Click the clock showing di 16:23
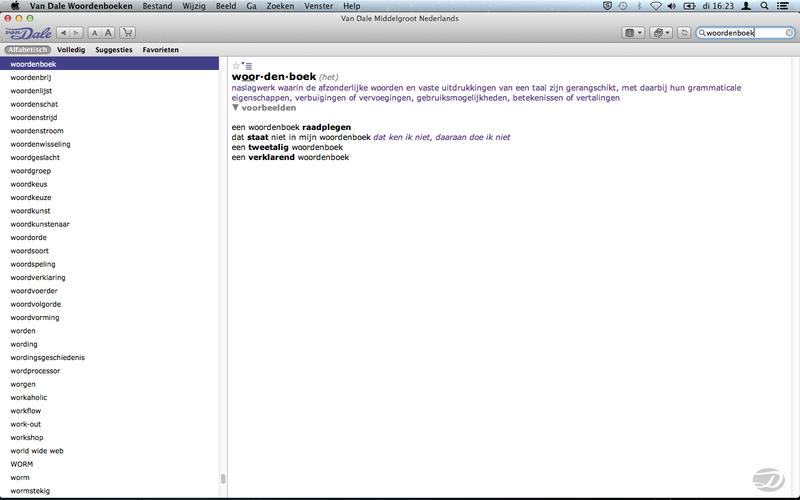800x500 pixels. 718,6
